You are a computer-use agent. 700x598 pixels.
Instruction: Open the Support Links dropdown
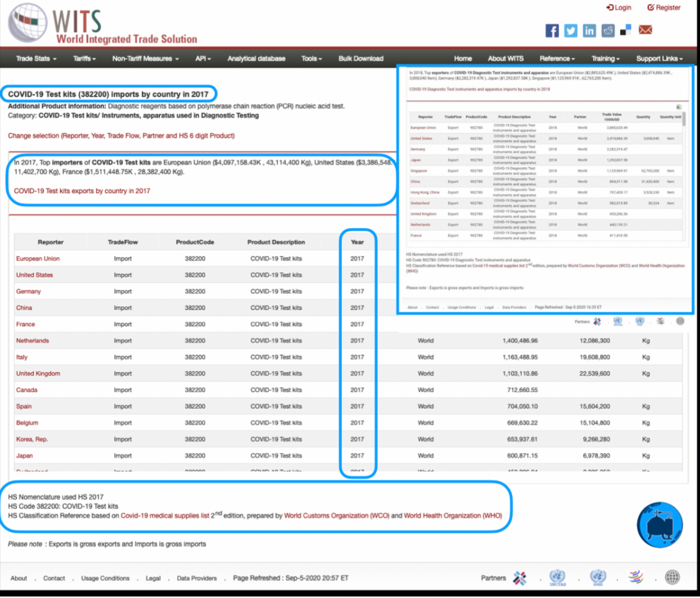point(659,59)
